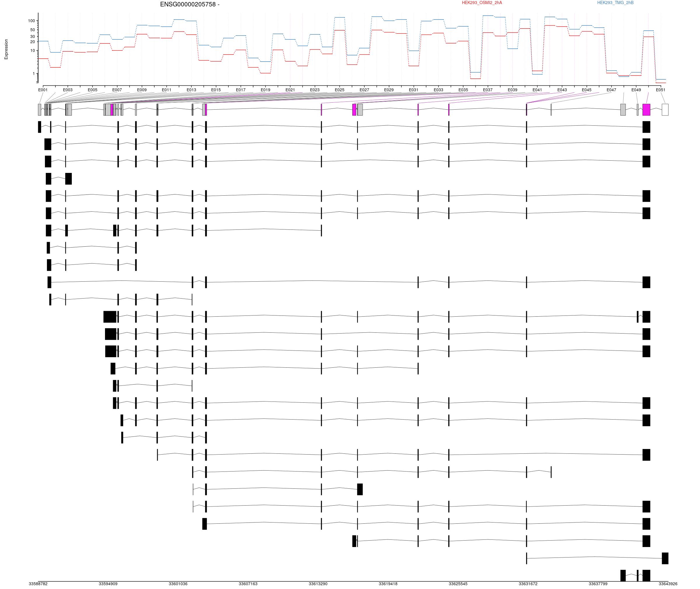Select exon label E013
Image resolution: width=700 pixels, height=589 pixels.
[x=191, y=90]
